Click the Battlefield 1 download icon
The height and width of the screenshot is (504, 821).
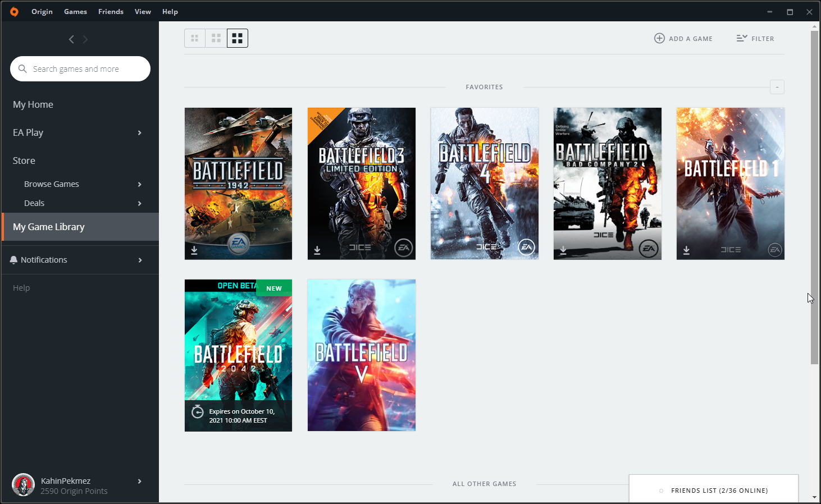[686, 250]
